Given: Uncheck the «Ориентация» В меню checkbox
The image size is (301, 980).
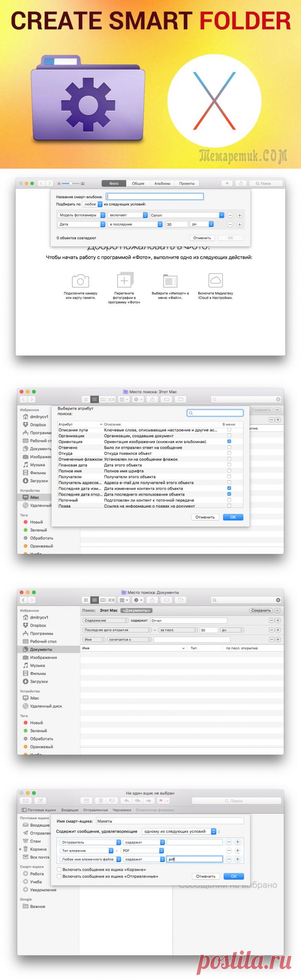Looking at the screenshot, I should pos(229,442).
